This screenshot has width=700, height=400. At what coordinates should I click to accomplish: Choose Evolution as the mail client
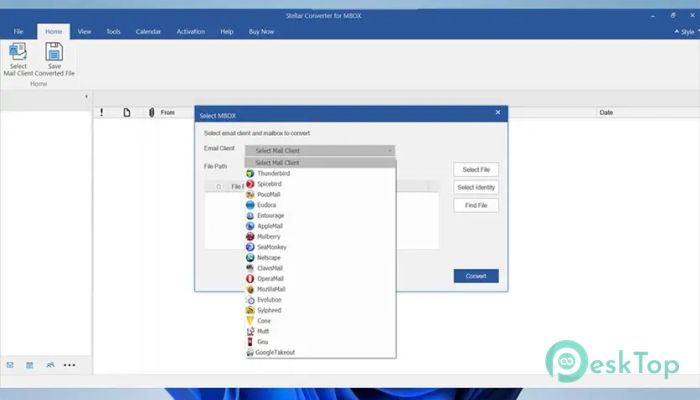click(x=320, y=300)
